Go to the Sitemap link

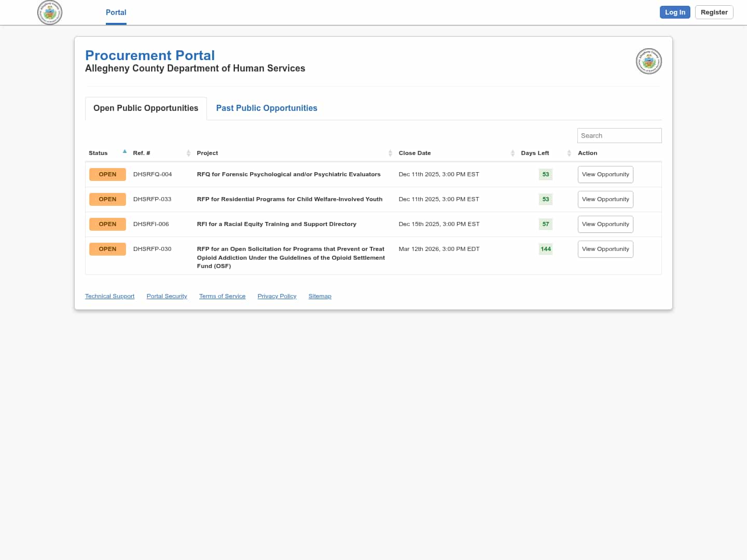click(320, 296)
